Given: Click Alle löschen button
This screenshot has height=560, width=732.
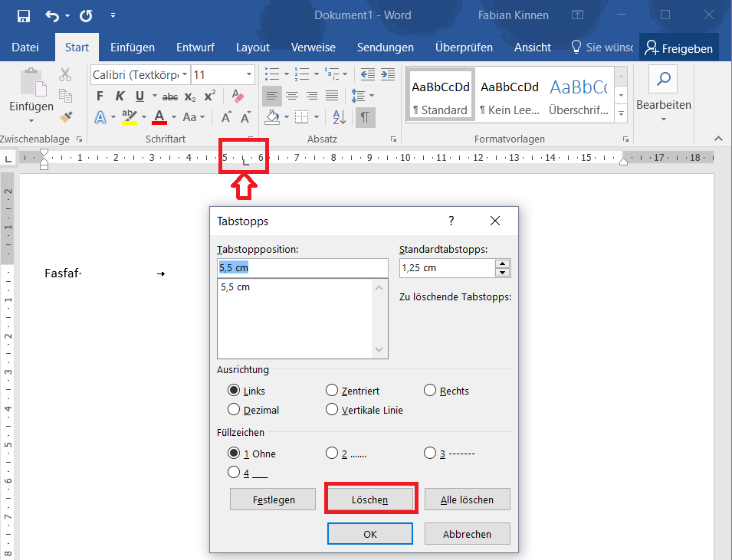Looking at the screenshot, I should tap(468, 499).
